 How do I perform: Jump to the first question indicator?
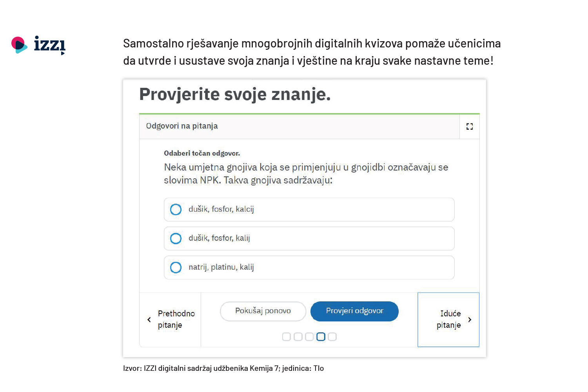(x=287, y=337)
